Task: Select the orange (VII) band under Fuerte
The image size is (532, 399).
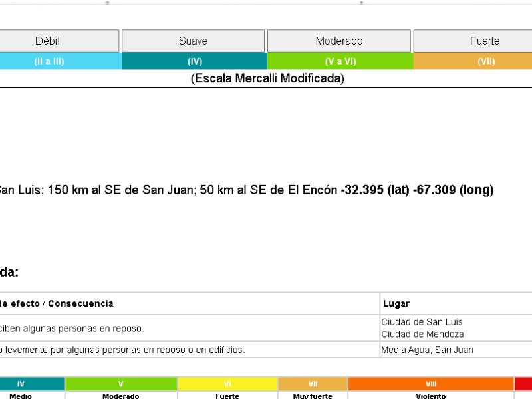Action: (473, 61)
